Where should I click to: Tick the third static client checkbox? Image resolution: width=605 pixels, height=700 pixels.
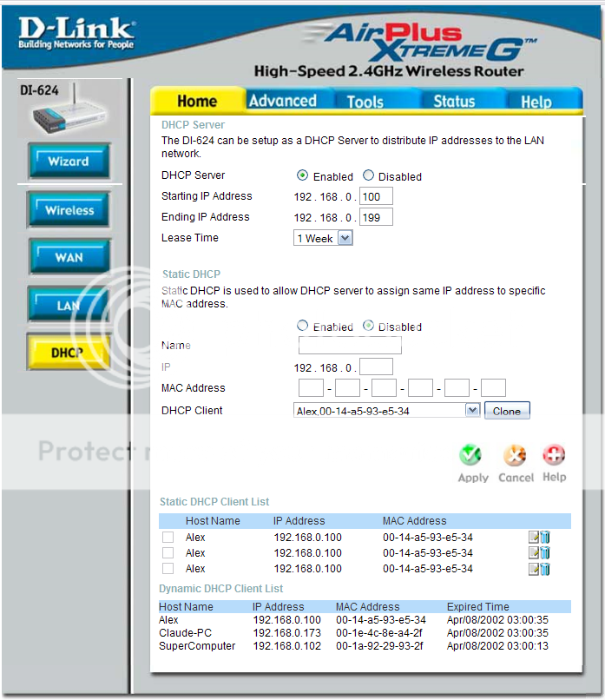pos(168,569)
